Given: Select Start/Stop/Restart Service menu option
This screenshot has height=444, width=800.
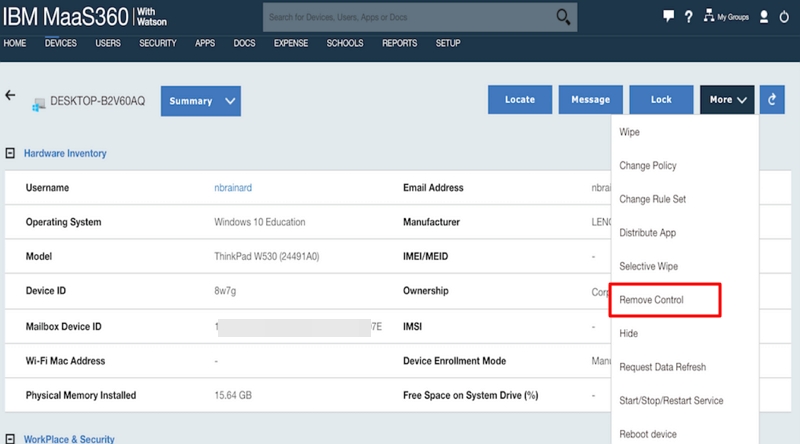Looking at the screenshot, I should click(671, 401).
